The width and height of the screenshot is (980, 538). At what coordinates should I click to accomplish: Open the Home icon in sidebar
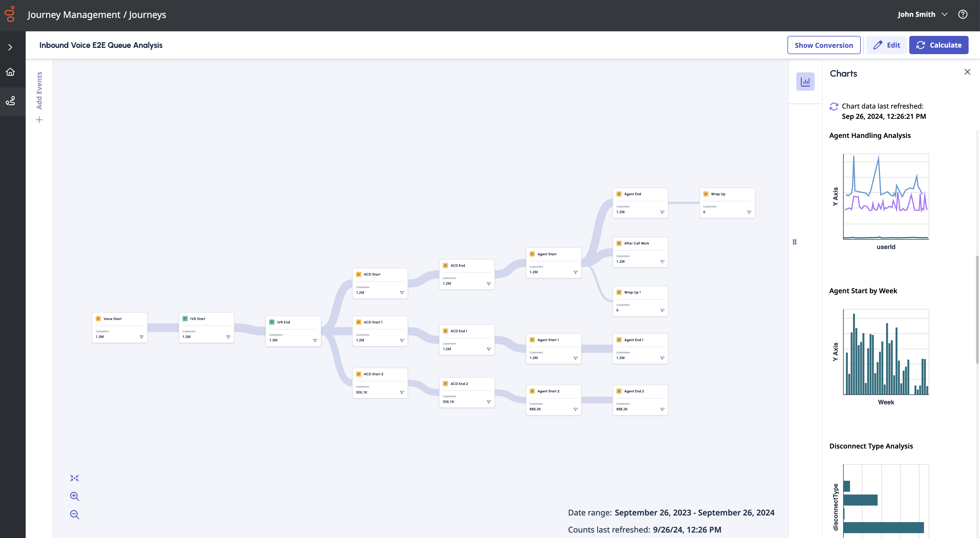pos(10,72)
